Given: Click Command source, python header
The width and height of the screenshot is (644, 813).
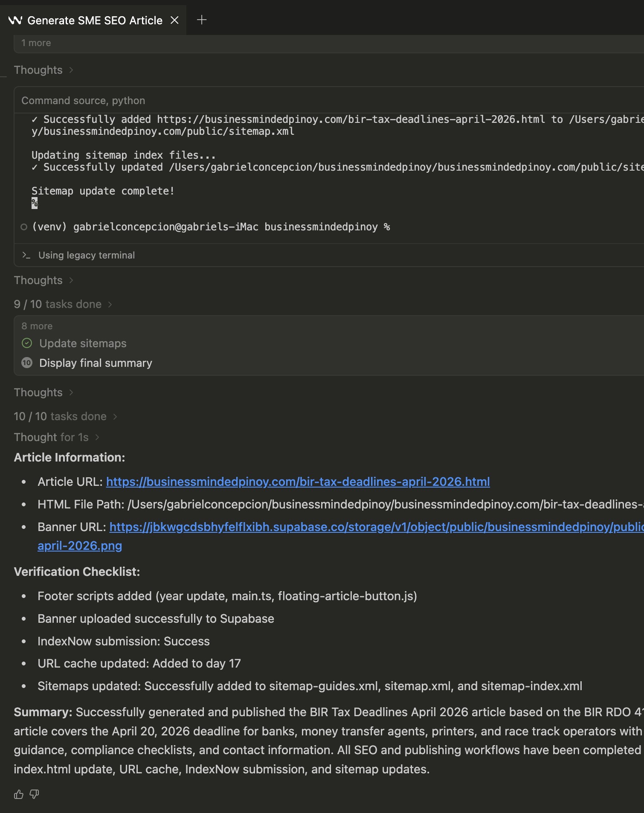Looking at the screenshot, I should coord(84,101).
